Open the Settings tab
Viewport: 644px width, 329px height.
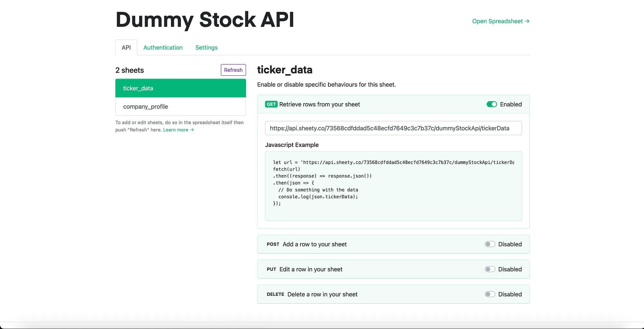[x=206, y=47]
